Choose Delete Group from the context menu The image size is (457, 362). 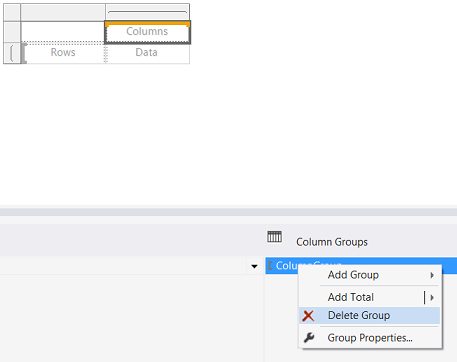tap(370, 315)
